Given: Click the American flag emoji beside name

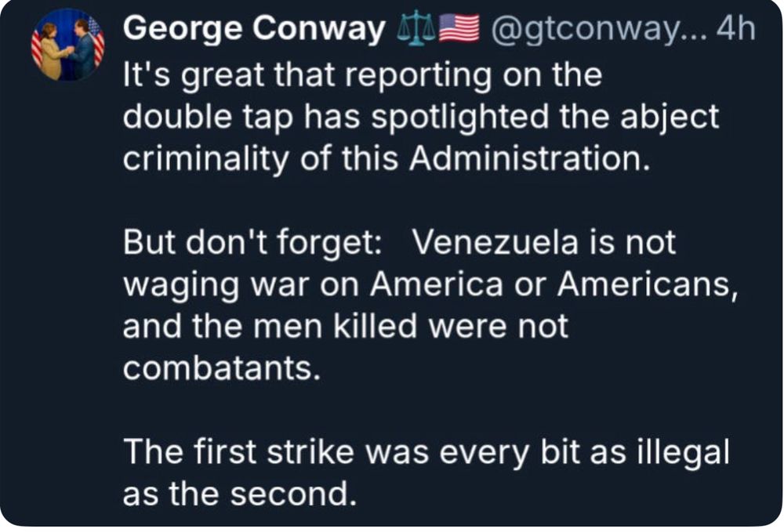Looking at the screenshot, I should pos(459,29).
